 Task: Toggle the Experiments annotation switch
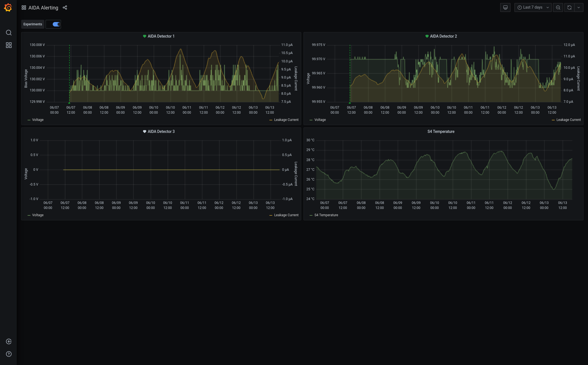pos(56,24)
